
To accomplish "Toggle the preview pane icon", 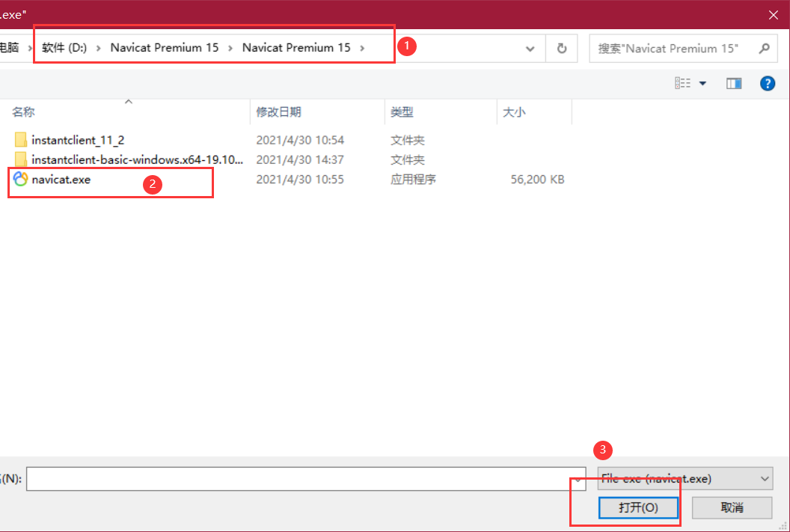I will 734,83.
